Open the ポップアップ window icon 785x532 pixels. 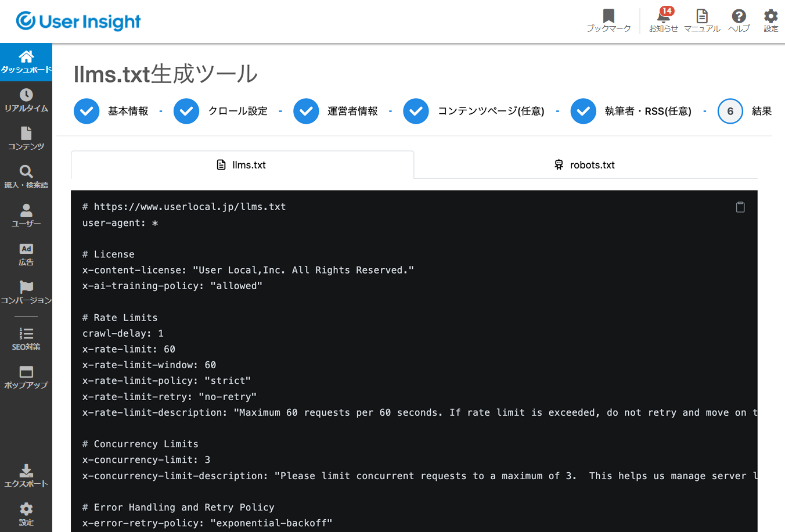coord(26,372)
